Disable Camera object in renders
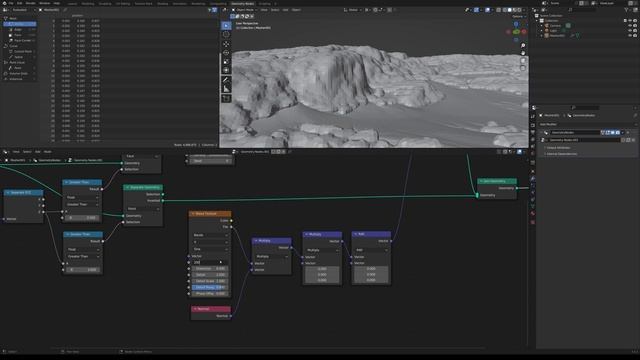Viewport: 640px width, 360px height. [x=635, y=25]
